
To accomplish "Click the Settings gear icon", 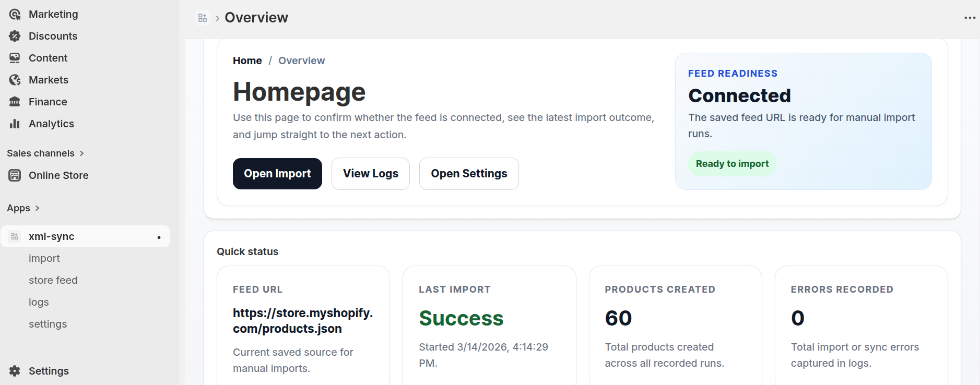I will (x=15, y=371).
